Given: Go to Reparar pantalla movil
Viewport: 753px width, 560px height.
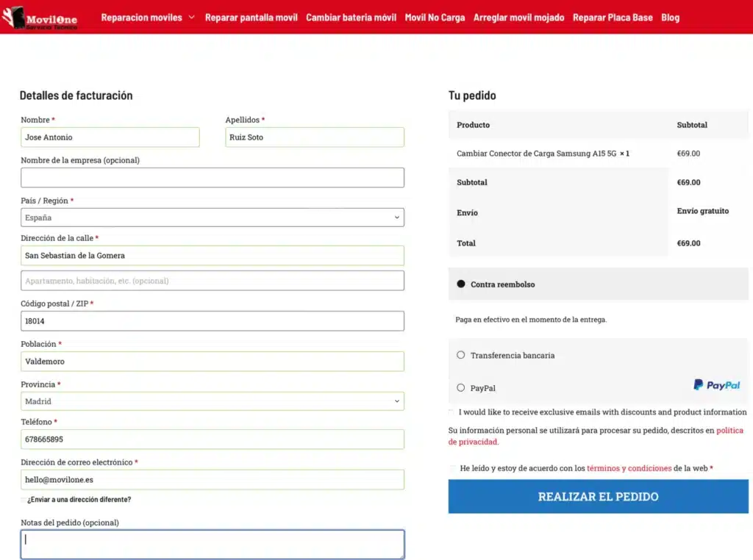Looking at the screenshot, I should click(x=251, y=18).
